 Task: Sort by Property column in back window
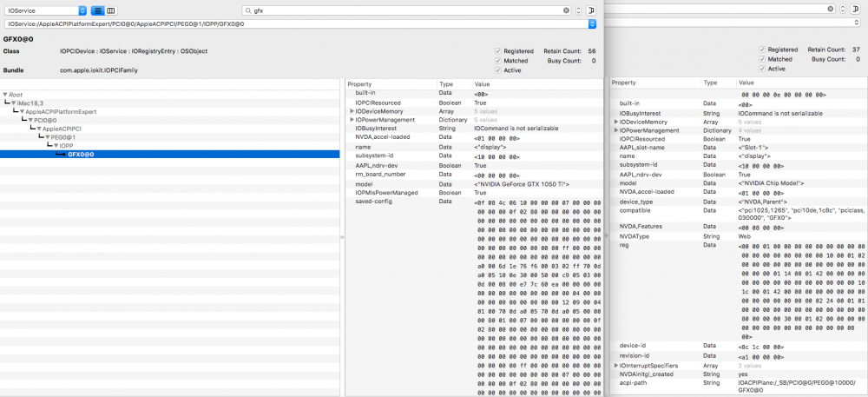pyautogui.click(x=655, y=83)
